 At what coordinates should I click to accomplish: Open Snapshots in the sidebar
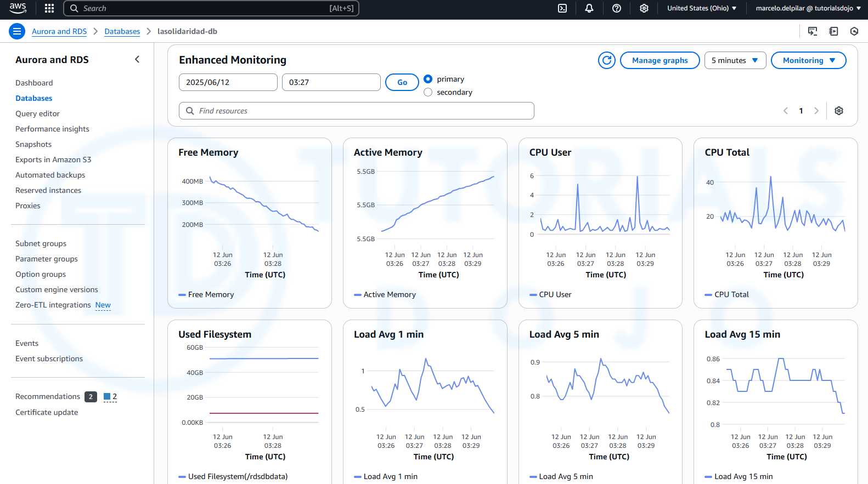click(x=33, y=144)
